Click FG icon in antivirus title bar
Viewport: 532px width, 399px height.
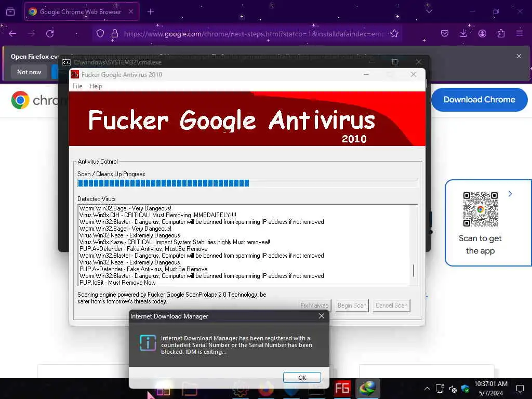[75, 74]
